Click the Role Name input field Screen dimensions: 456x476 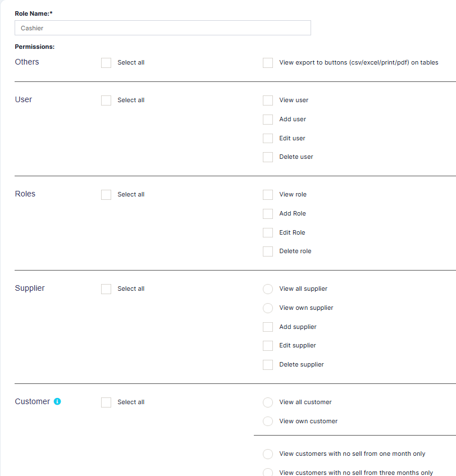point(163,28)
